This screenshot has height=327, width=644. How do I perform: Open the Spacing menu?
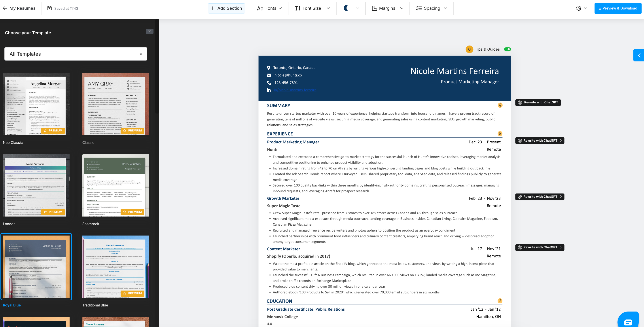pos(432,8)
